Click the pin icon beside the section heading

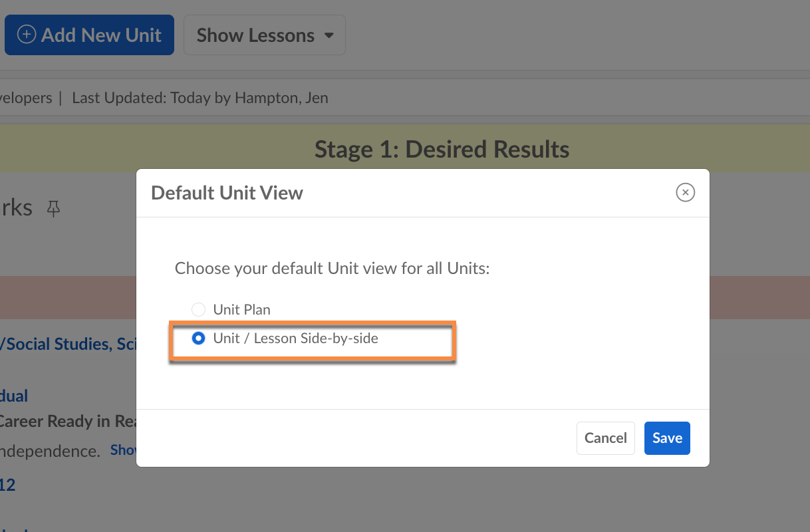click(53, 209)
